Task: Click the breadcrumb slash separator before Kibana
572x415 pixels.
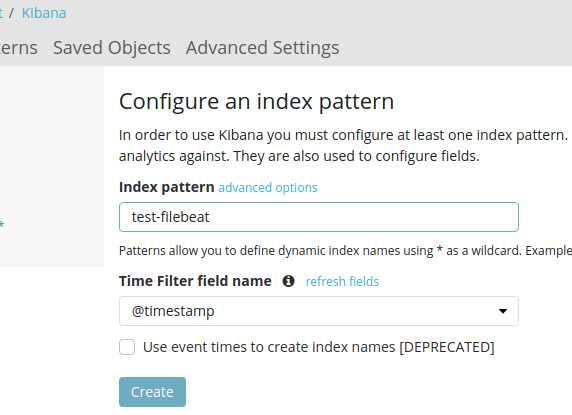Action: coord(12,13)
